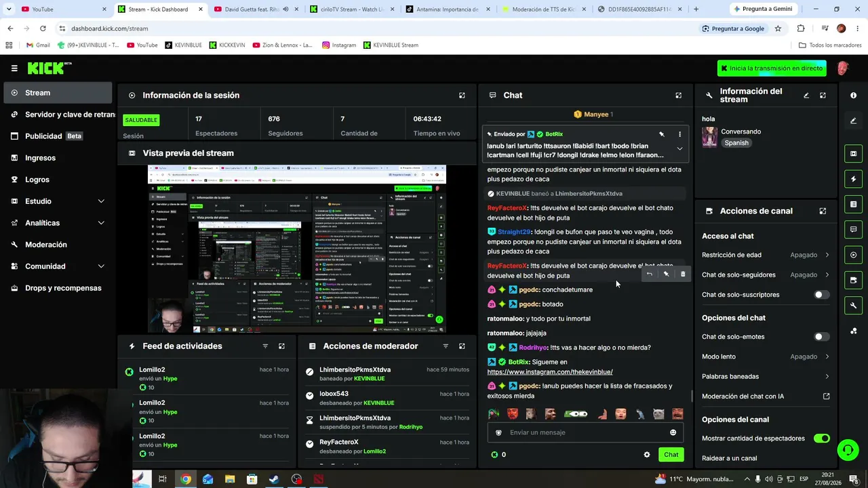
Task: Toggle Chat de solo-suscriptores switch
Action: 821,295
